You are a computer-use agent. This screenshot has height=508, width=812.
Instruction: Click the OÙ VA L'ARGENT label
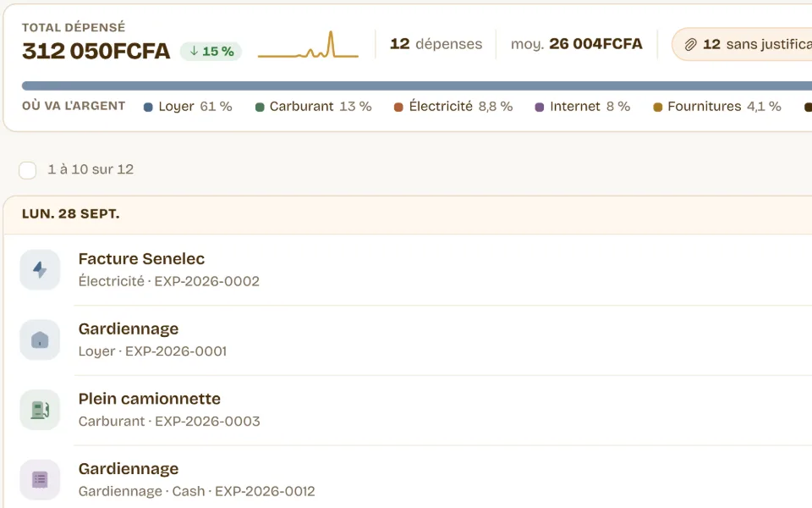[x=74, y=106]
